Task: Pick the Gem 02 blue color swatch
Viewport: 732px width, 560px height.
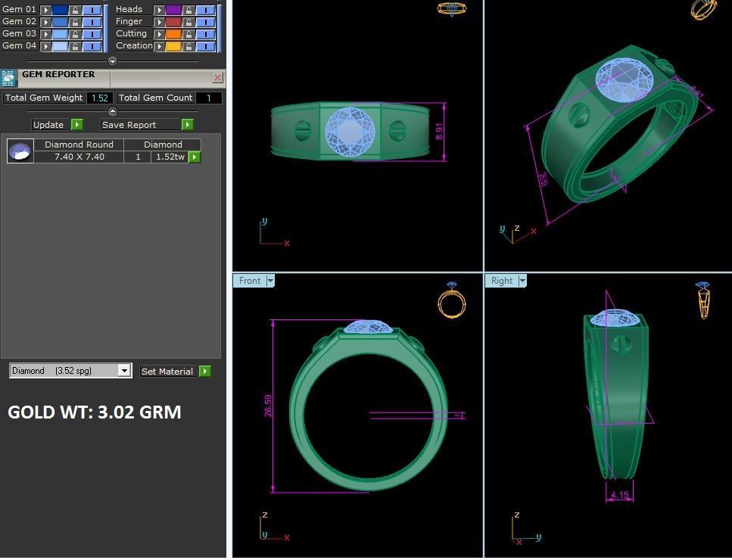Action: (x=61, y=22)
